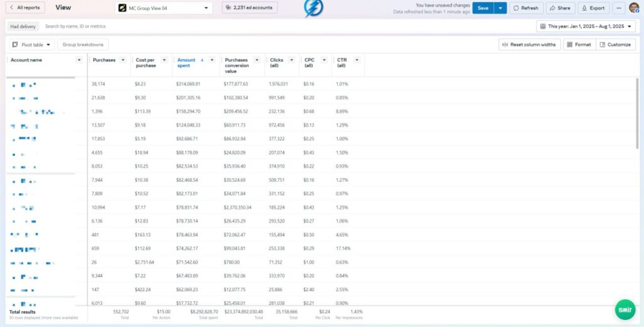Image resolution: width=644 pixels, height=327 pixels.
Task: Open the Customize columns panel
Action: [615, 45]
